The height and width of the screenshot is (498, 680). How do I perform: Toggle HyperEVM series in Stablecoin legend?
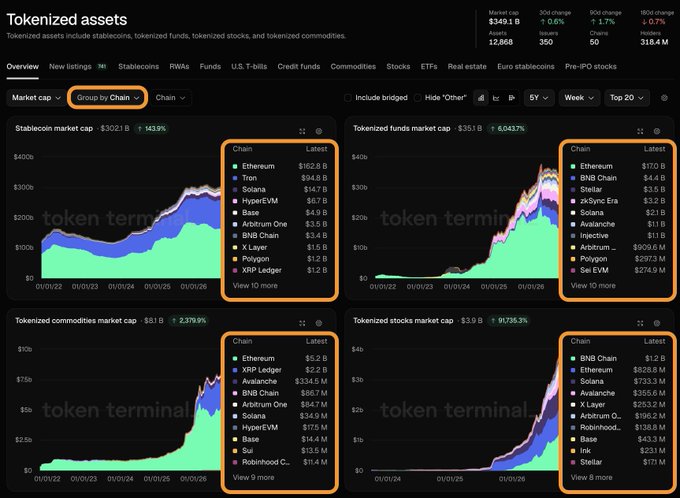click(x=280, y=201)
